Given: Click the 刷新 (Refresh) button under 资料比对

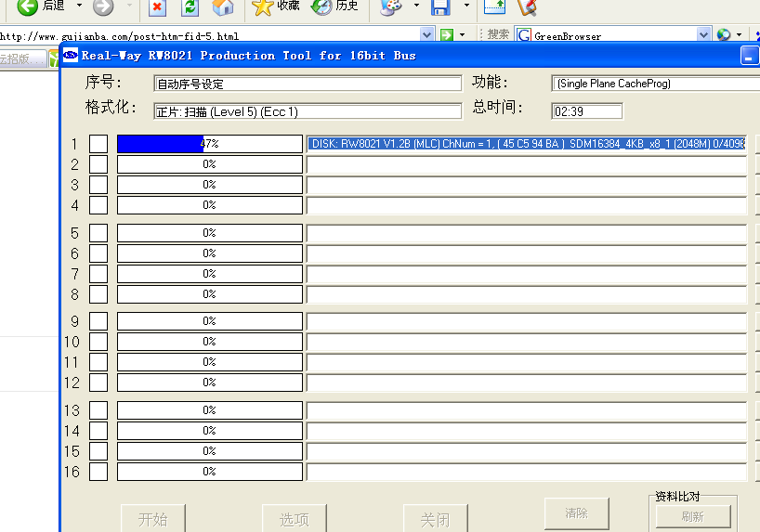Looking at the screenshot, I should (x=693, y=516).
